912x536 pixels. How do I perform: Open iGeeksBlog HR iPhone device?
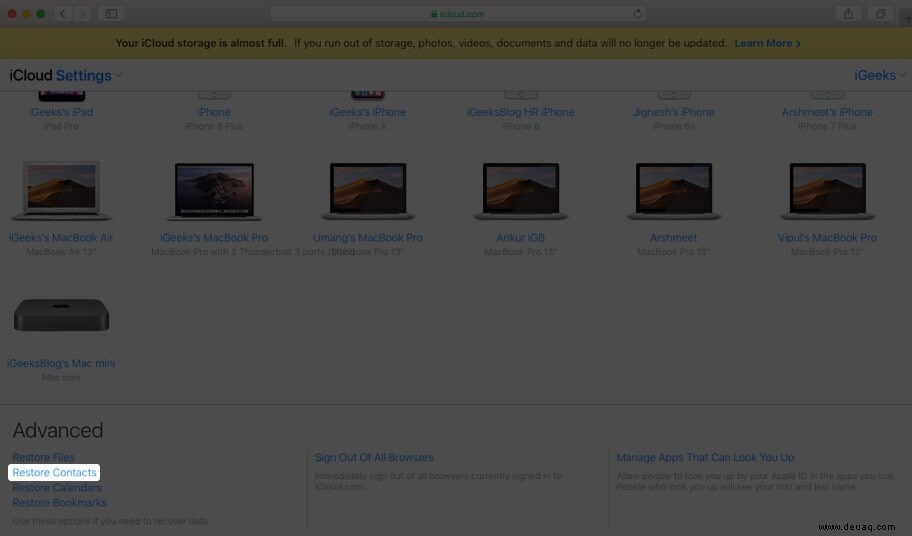click(521, 112)
